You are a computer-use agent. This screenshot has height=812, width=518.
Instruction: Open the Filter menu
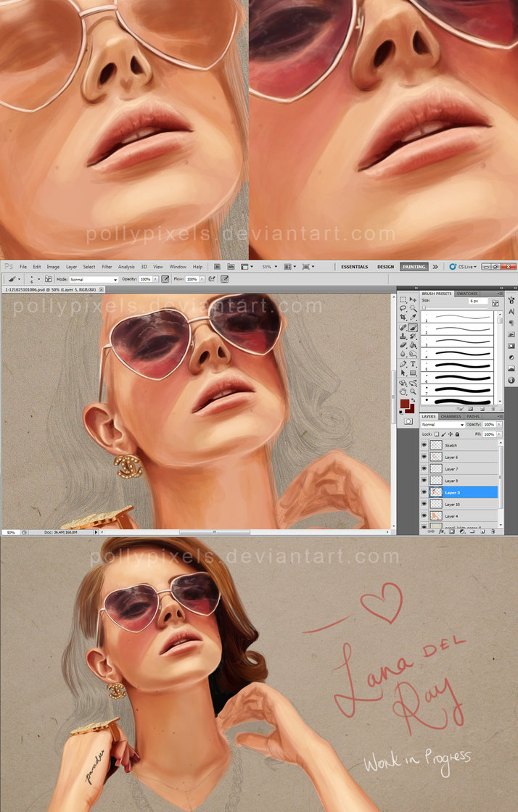point(107,267)
